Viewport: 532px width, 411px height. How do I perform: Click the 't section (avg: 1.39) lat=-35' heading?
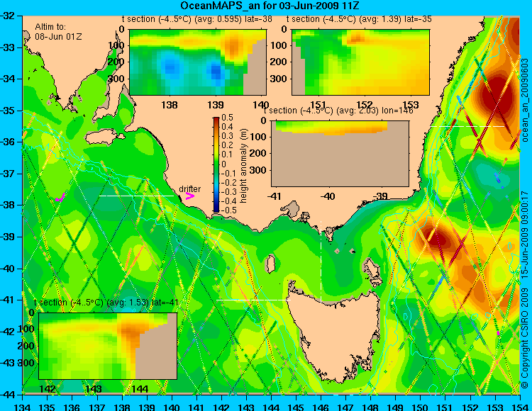pyautogui.click(x=359, y=19)
